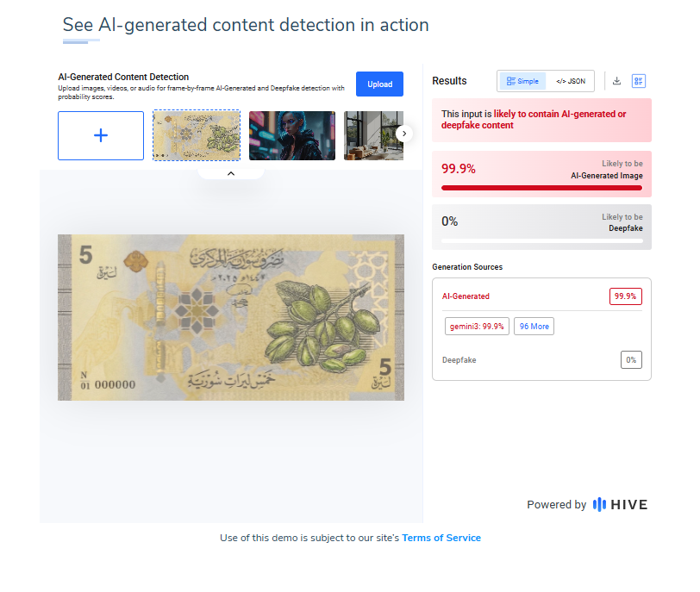Select the interior room sample thumbnail

372,135
